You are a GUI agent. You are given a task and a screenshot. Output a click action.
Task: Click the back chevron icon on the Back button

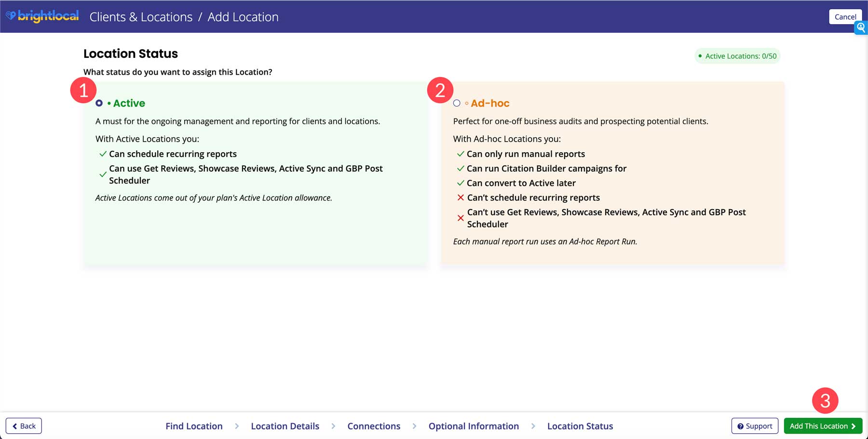(x=15, y=426)
